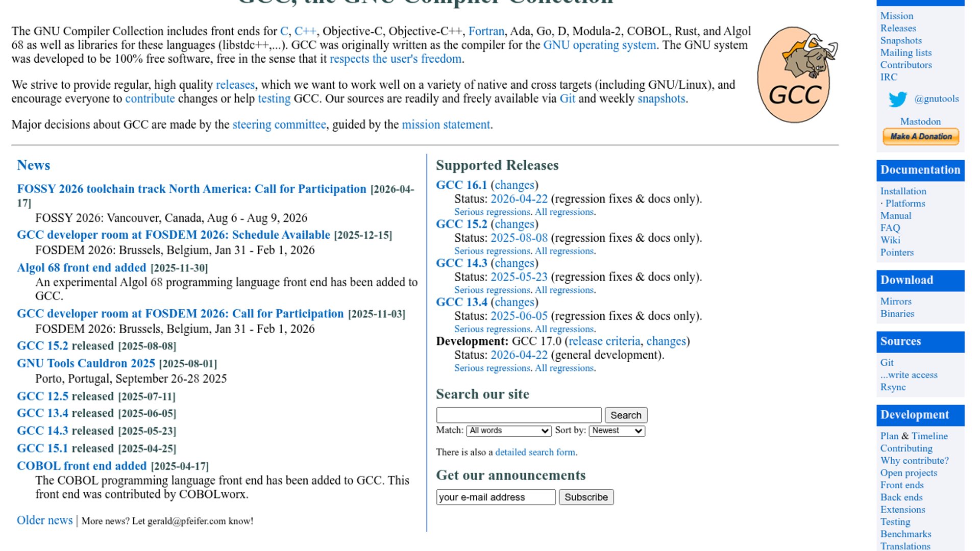
Task: Open GCC 15.2 changes link
Action: point(514,224)
